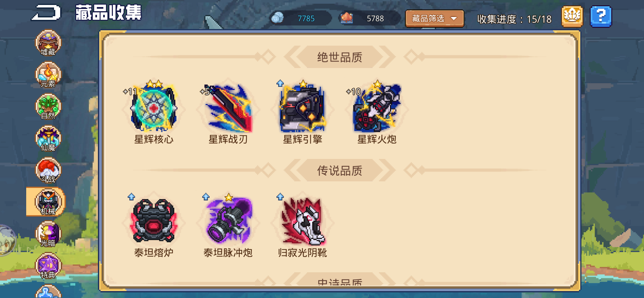Click the 7785 blue currency counter

(x=301, y=18)
